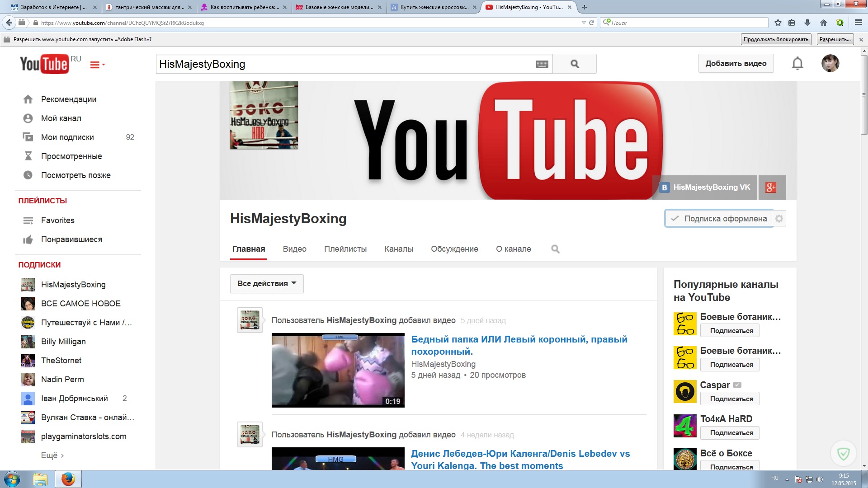Click the channel search magnifier icon
The height and width of the screenshot is (488, 868).
pos(555,249)
